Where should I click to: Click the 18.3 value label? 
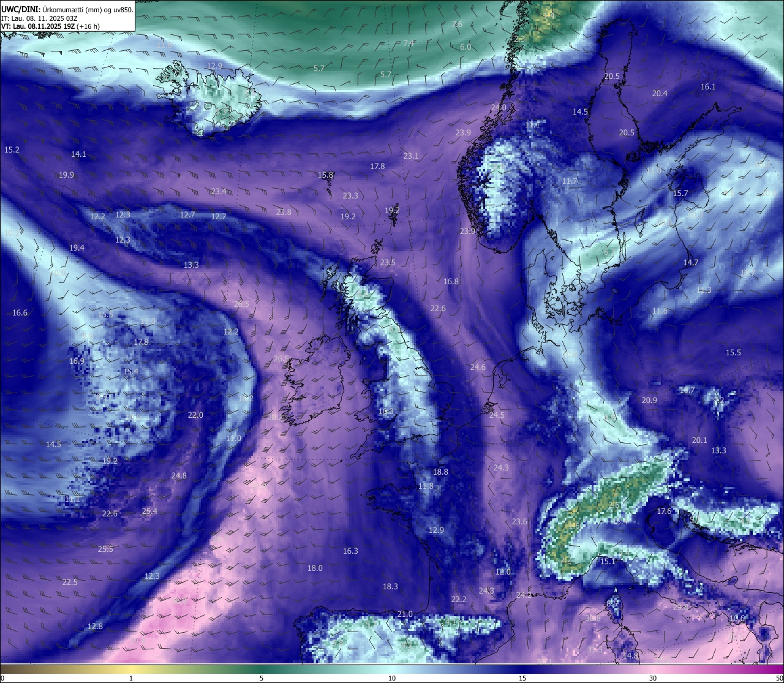(390, 587)
